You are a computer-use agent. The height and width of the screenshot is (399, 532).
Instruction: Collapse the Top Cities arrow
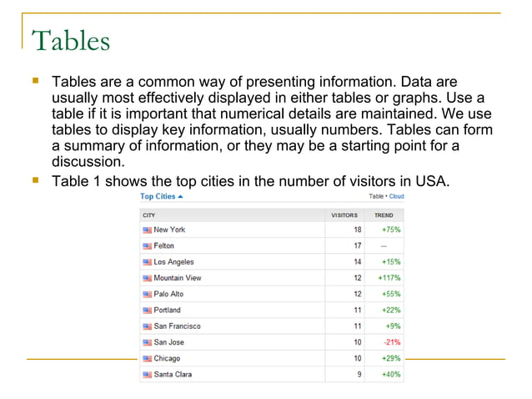pos(181,197)
